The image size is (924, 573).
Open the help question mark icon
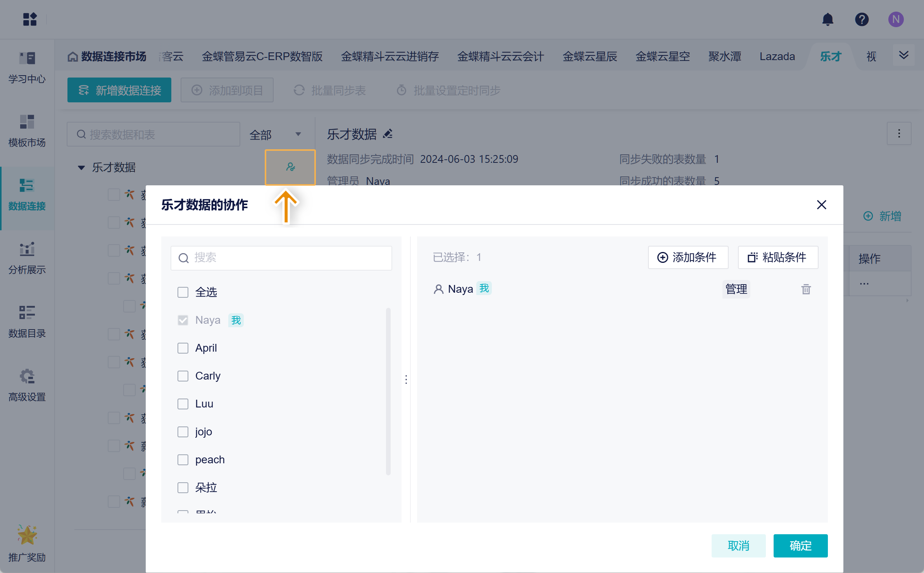pos(862,19)
